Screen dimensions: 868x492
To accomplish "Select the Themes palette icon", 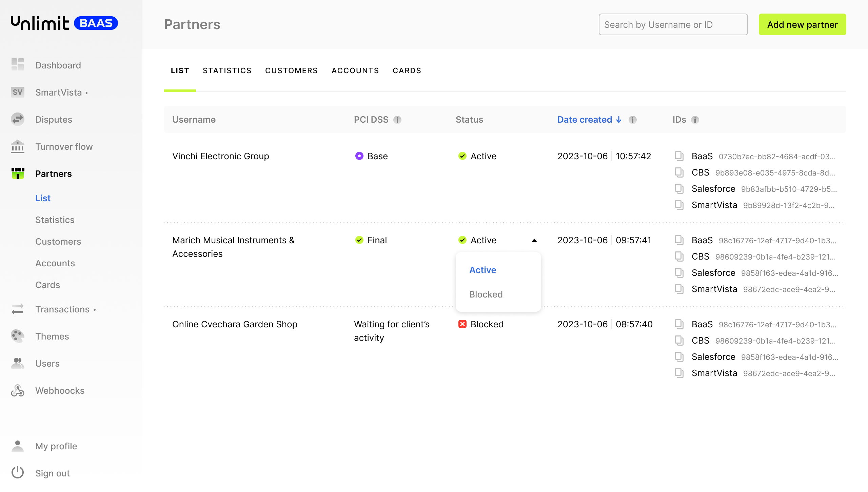I will [x=18, y=336].
